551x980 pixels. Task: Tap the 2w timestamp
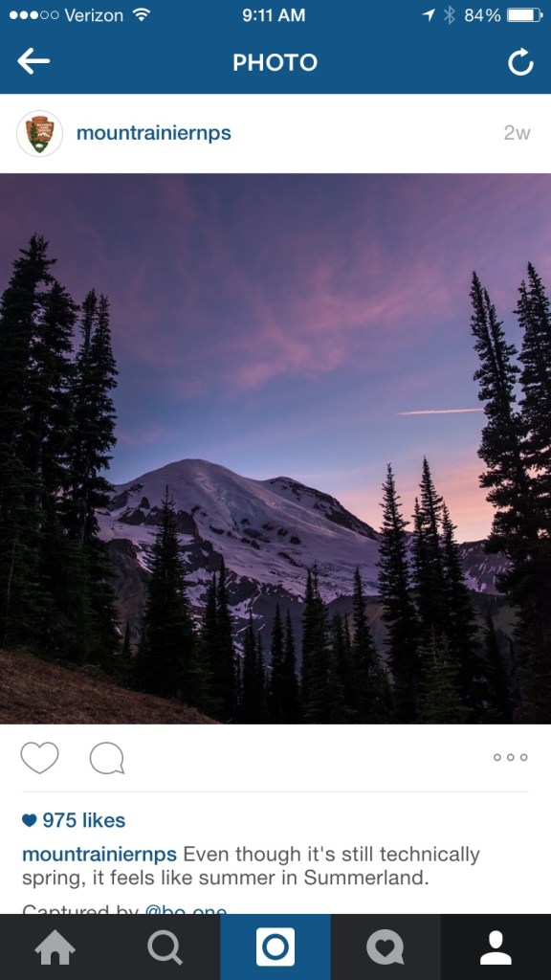click(518, 133)
